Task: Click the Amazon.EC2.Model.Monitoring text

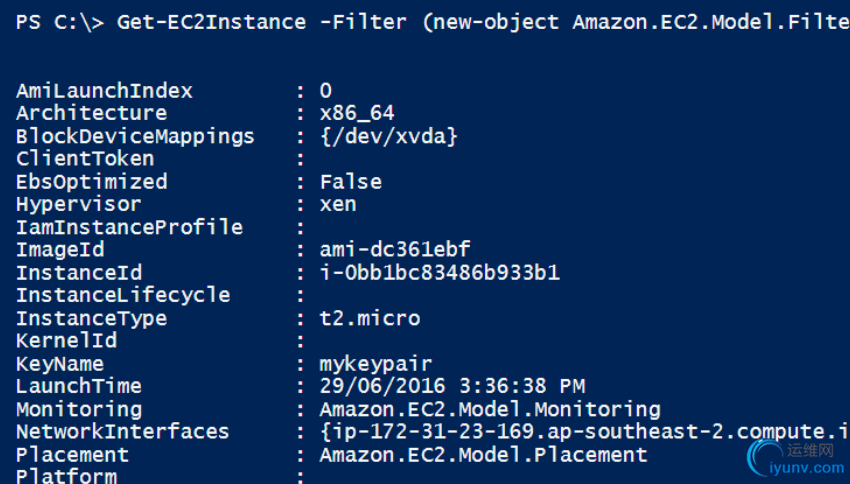Action: (x=490, y=410)
